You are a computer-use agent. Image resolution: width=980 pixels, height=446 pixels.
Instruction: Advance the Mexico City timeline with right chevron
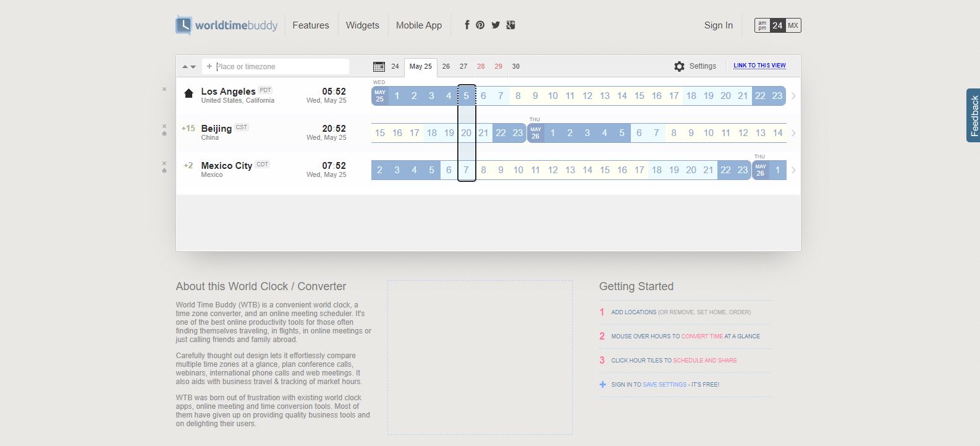pos(793,170)
